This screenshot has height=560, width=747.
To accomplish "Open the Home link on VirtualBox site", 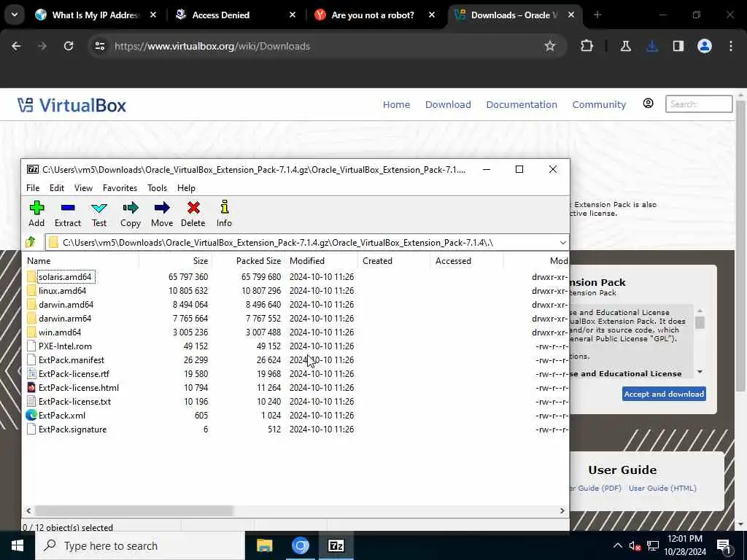I will tap(396, 104).
